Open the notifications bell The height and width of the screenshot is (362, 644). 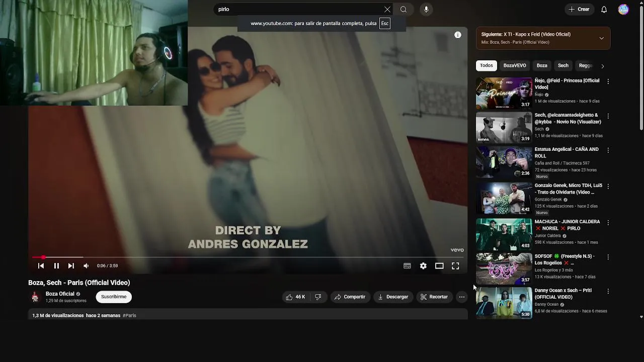click(604, 10)
